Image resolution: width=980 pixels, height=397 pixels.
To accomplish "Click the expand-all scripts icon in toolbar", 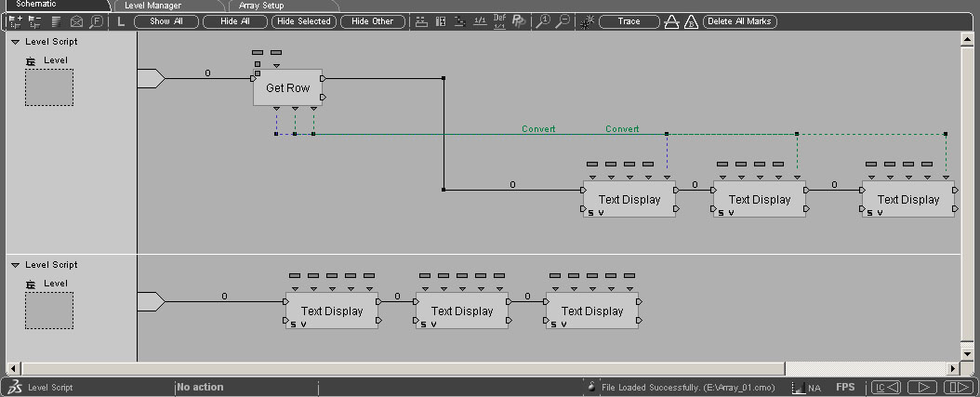I will pyautogui.click(x=16, y=21).
